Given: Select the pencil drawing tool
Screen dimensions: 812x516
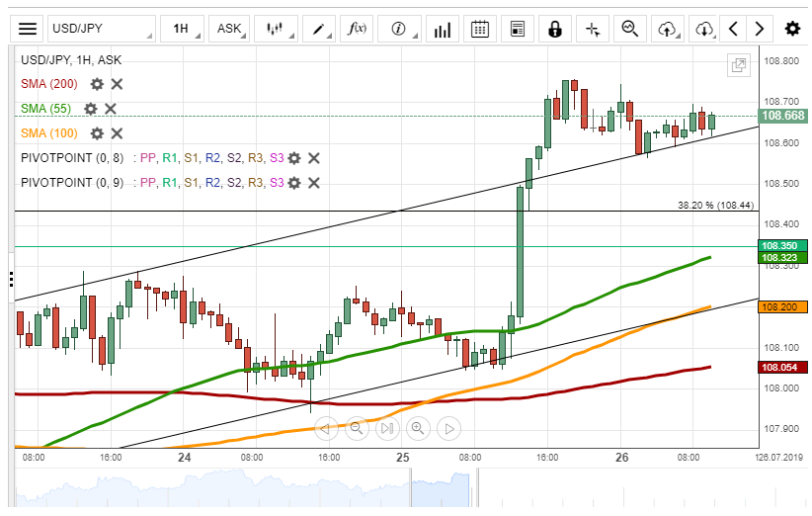Looking at the screenshot, I should (318, 29).
